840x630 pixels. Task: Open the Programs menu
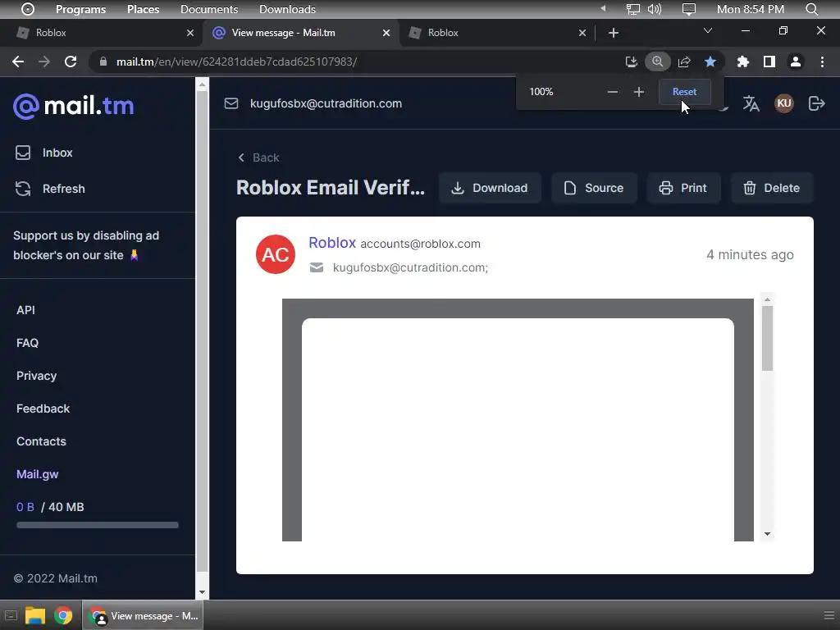pos(81,9)
